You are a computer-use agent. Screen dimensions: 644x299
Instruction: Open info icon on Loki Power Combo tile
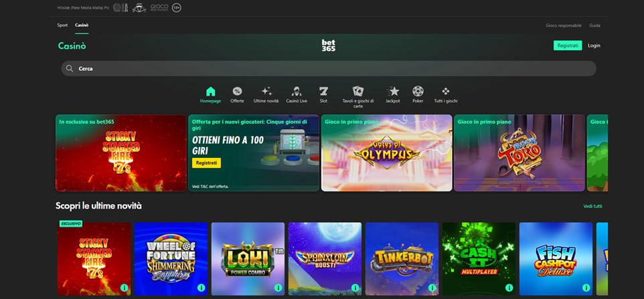tap(278, 288)
